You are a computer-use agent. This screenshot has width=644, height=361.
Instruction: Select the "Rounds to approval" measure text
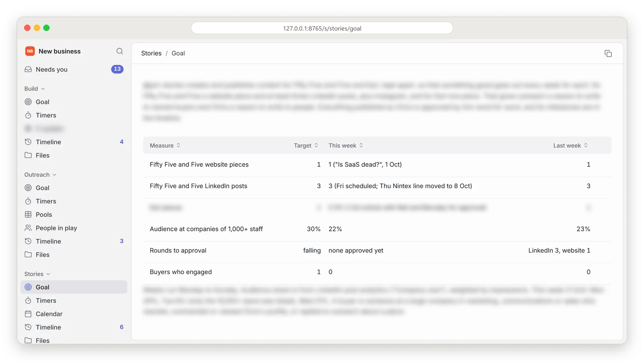178,251
